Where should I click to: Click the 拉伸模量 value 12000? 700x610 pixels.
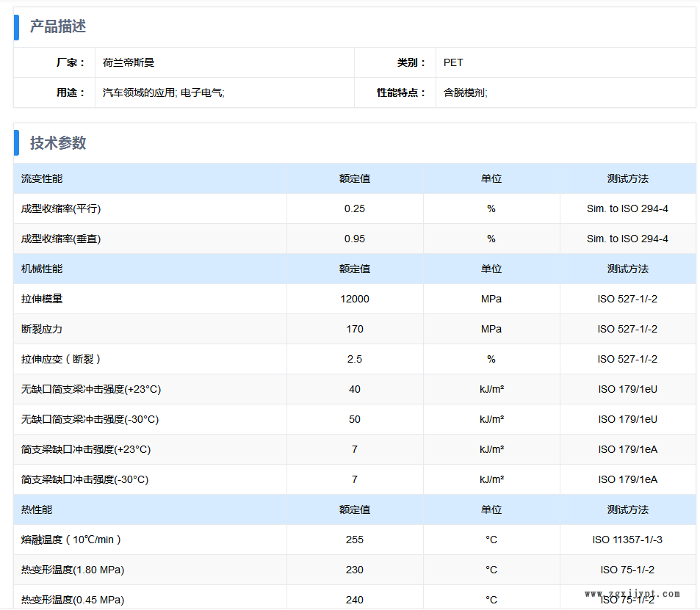point(355,299)
